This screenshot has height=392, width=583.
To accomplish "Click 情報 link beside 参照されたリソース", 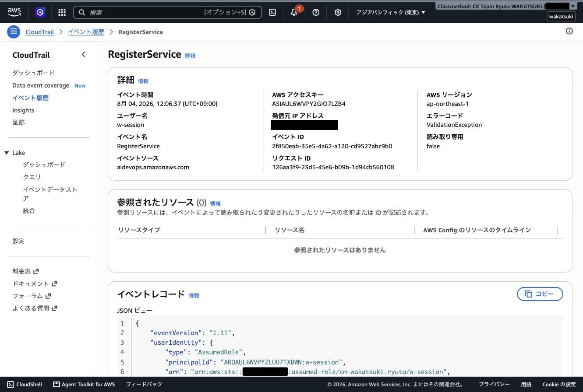I will (215, 203).
